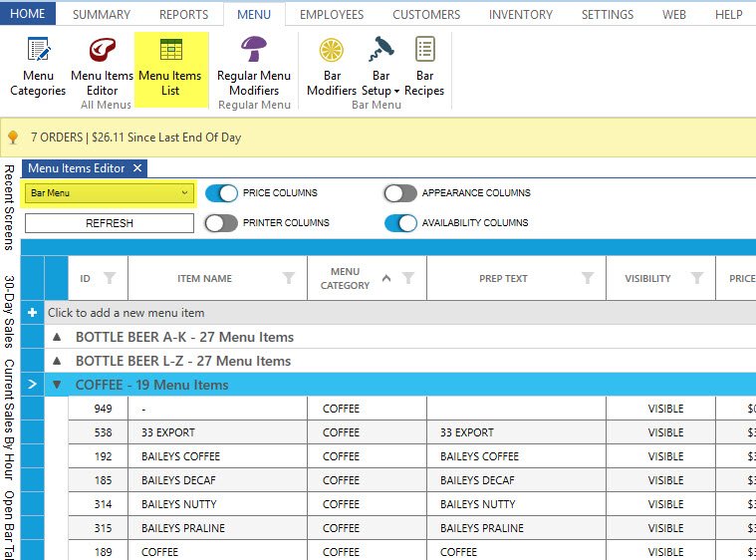Screen dimensions: 756x560
Task: Filter the Item Name column
Action: tap(289, 278)
